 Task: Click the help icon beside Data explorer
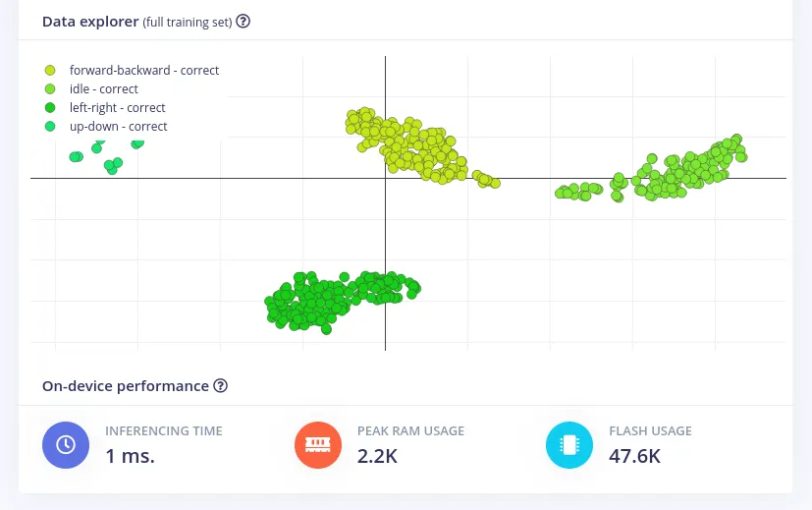point(244,22)
